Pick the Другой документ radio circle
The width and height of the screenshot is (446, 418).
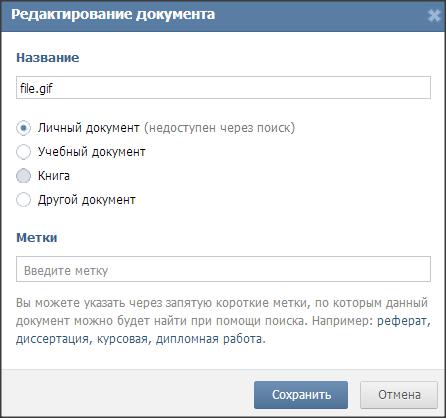pyautogui.click(x=23, y=200)
